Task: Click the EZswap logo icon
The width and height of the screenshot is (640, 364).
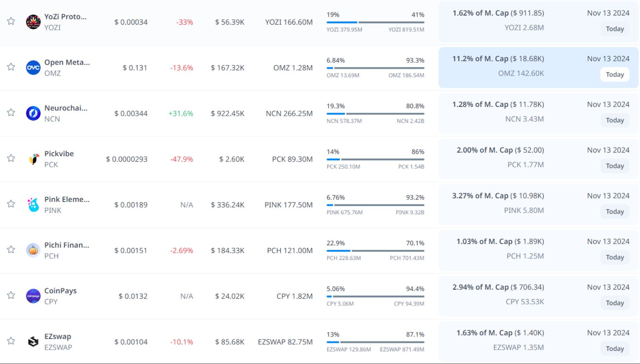Action: click(x=33, y=342)
